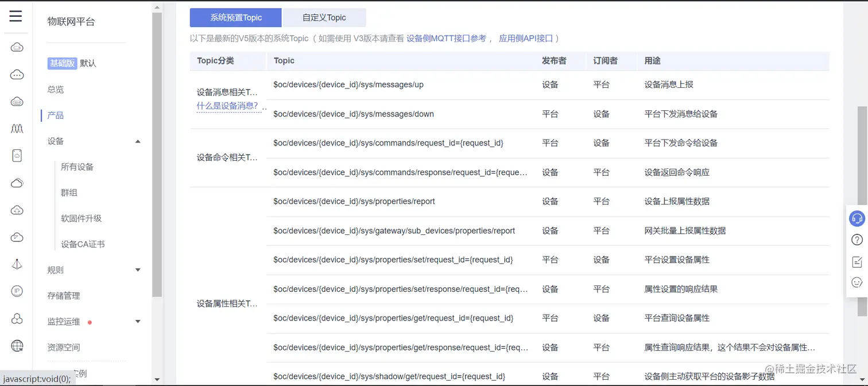Image resolution: width=868 pixels, height=386 pixels.
Task: Select the sys/messages/down topic text
Action: click(x=354, y=114)
